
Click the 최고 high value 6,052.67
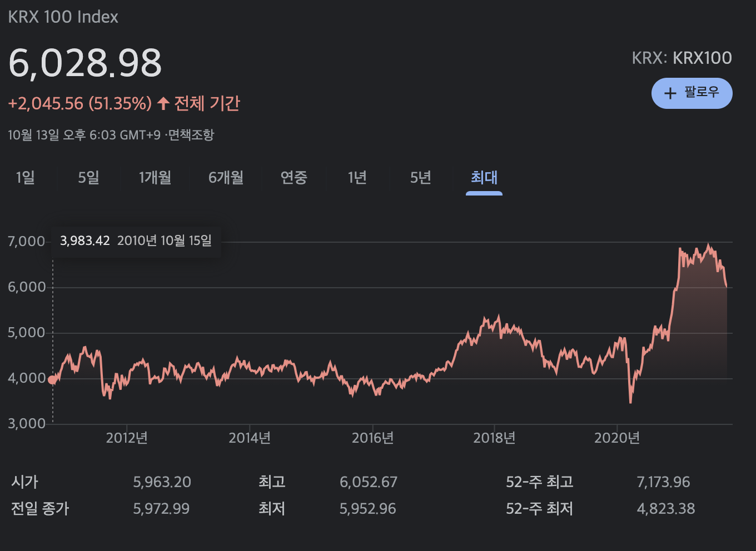tap(369, 482)
